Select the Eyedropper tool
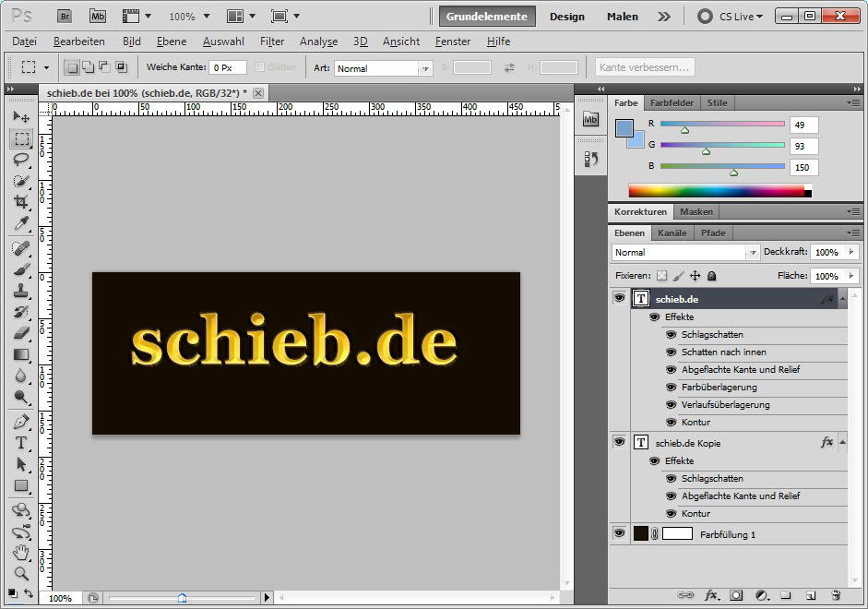868x609 pixels. click(x=21, y=223)
